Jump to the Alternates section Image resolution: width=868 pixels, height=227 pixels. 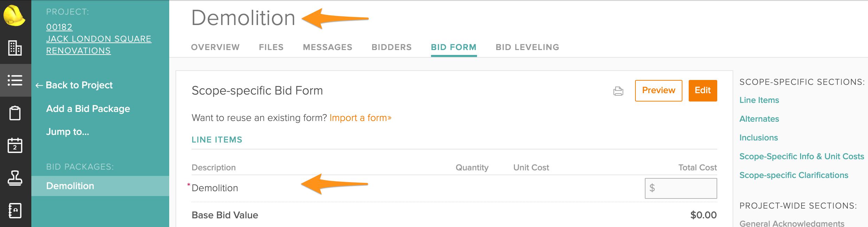pos(759,119)
